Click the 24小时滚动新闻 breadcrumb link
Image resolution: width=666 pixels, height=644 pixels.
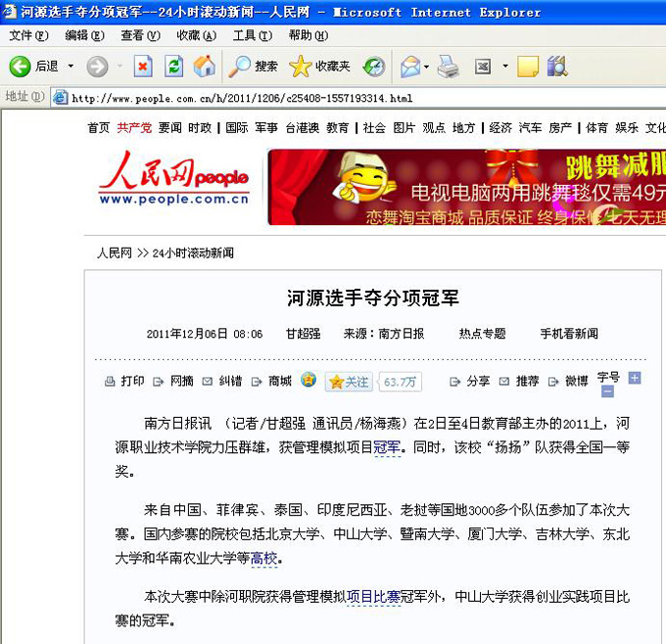193,253
